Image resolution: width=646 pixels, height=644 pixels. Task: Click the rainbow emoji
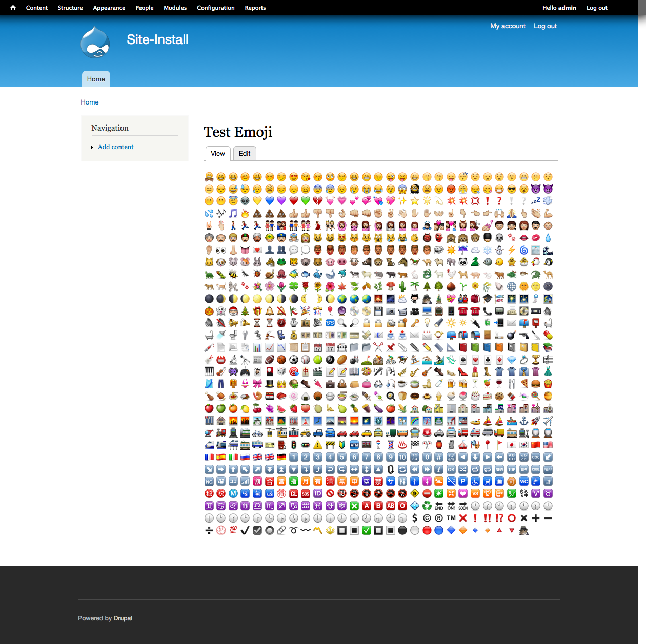415,421
